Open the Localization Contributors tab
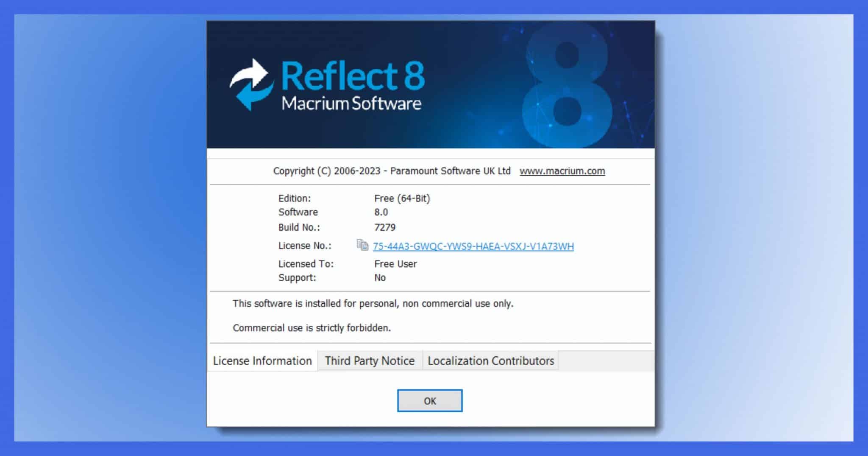This screenshot has width=868, height=456. tap(490, 361)
